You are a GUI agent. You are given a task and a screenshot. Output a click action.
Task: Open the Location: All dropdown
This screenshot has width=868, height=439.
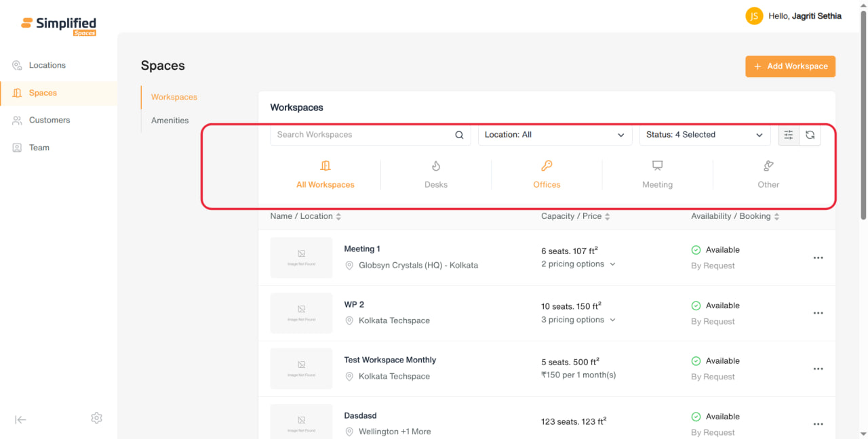coord(555,135)
